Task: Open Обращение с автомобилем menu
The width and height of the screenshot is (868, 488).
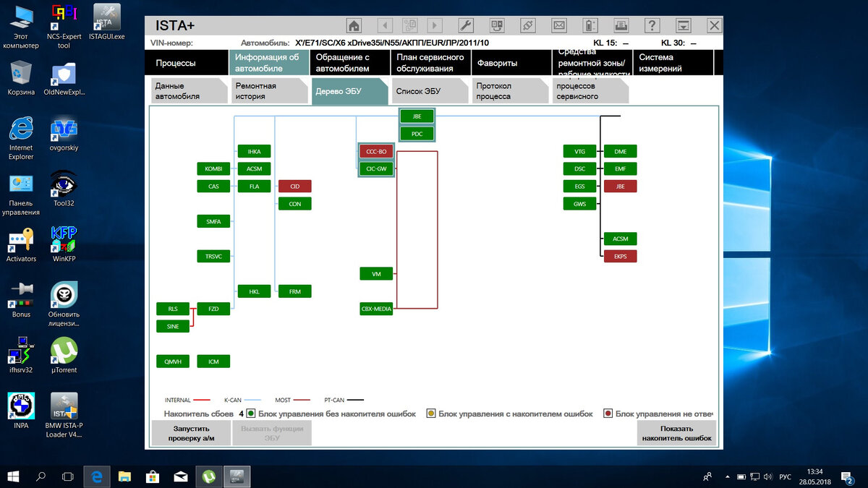Action: pyautogui.click(x=351, y=63)
